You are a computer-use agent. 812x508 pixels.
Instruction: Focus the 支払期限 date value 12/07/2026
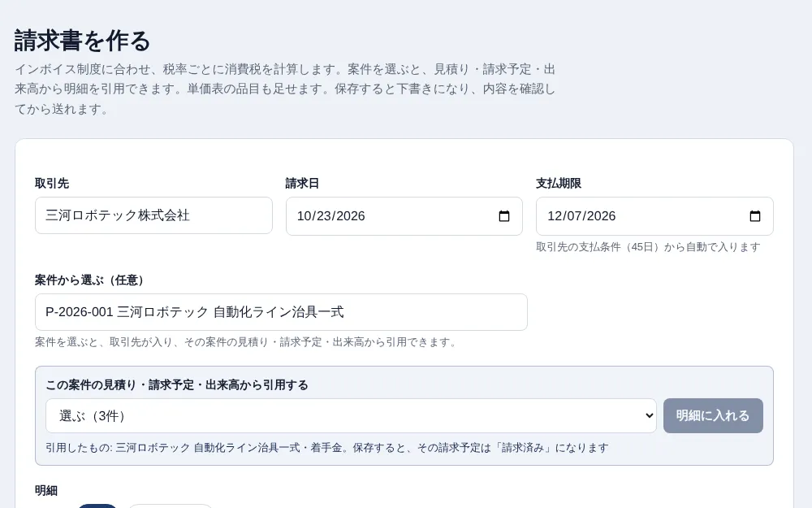581,216
